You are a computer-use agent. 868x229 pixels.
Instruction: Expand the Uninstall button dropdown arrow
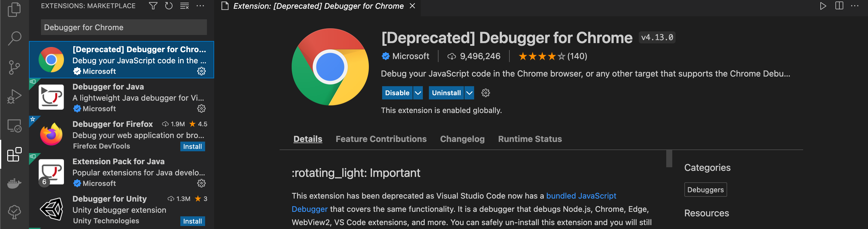pos(469,93)
